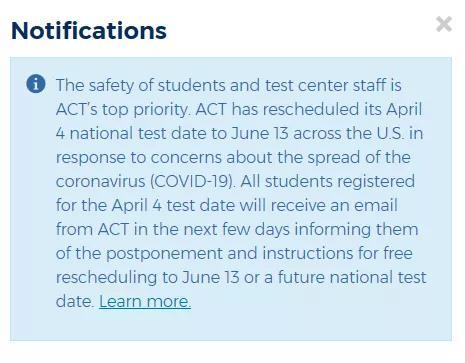Click the "Notifications" heading
The width and height of the screenshot is (465, 363).
89,30
